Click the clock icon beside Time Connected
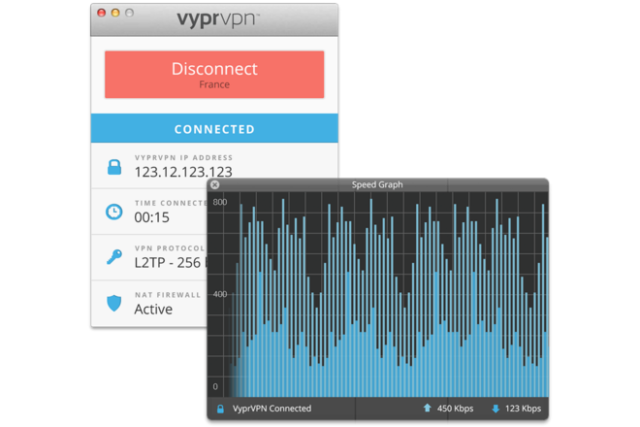The height and width of the screenshot is (427, 640). click(x=114, y=212)
